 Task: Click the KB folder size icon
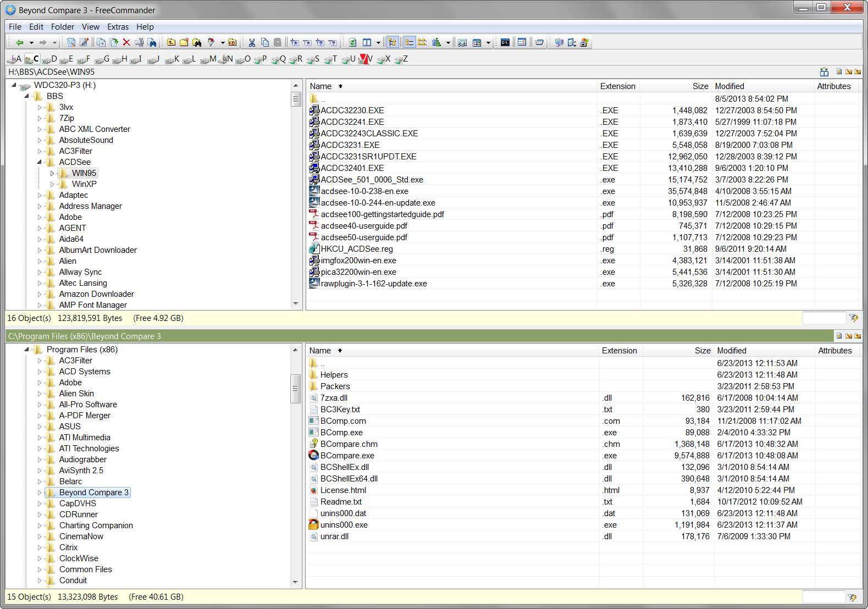pyautogui.click(x=232, y=42)
